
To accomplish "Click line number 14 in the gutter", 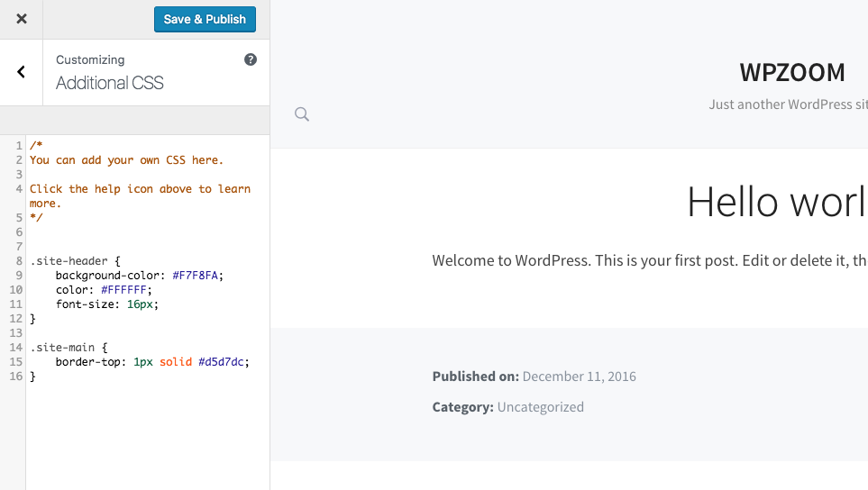I will 15,348.
